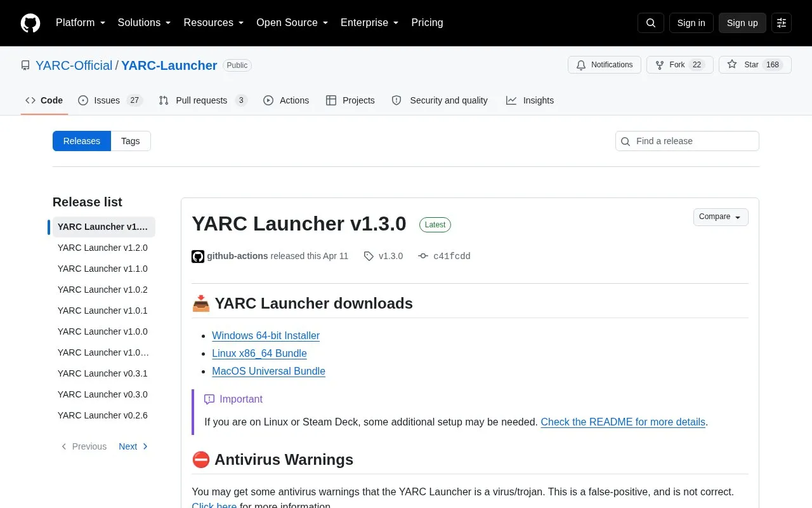The width and height of the screenshot is (812, 508).
Task: Click the github-actions avatar icon
Action: [198, 257]
